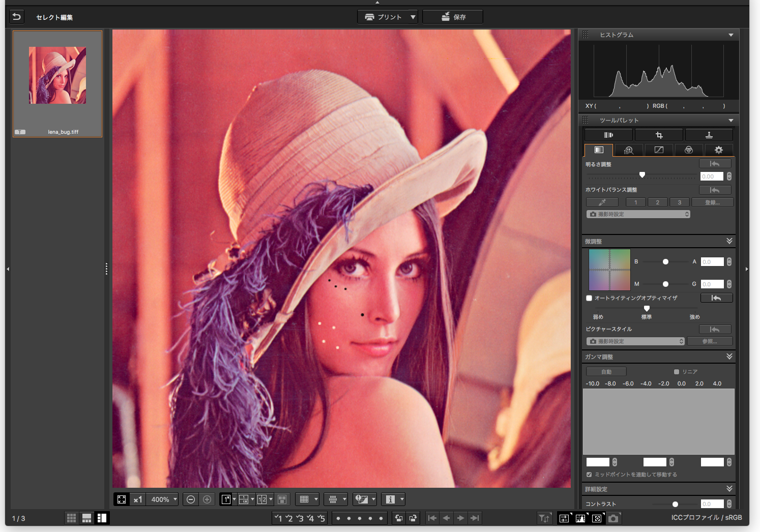
Task: Apply white balance preset 3
Action: point(680,202)
